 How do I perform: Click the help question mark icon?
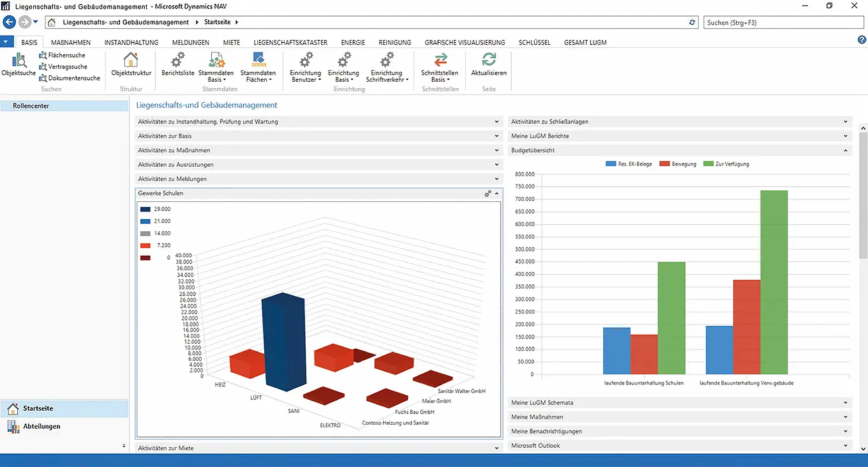(x=862, y=40)
